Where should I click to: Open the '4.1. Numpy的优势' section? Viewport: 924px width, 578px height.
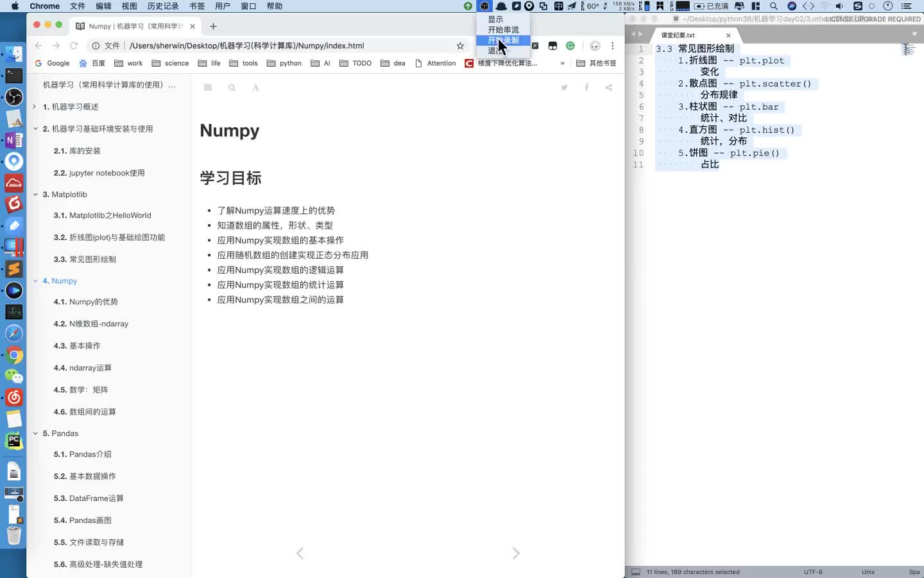tap(86, 302)
